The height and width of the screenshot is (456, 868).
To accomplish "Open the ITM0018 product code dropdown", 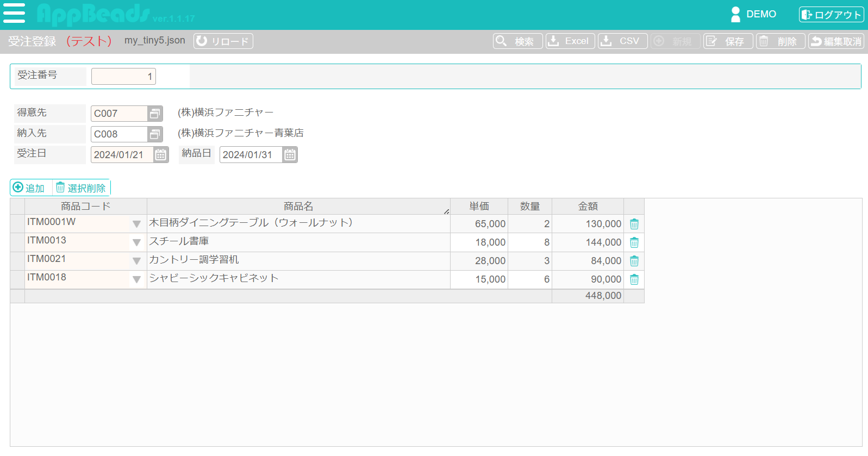I will (136, 279).
